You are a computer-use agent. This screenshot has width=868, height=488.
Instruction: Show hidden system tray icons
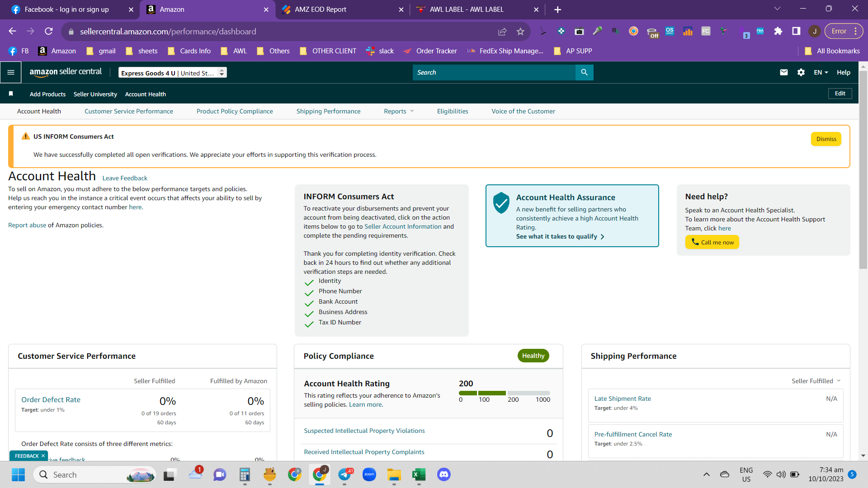pos(707,474)
